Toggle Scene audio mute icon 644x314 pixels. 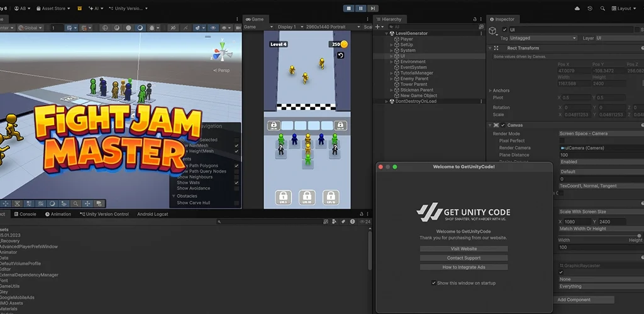click(x=186, y=28)
